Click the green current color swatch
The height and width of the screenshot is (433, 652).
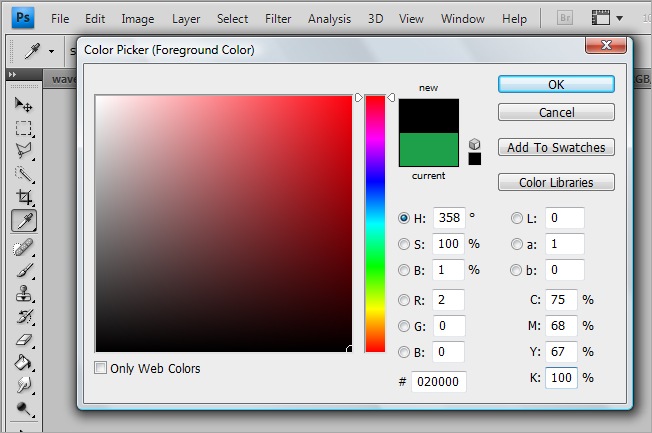point(429,150)
